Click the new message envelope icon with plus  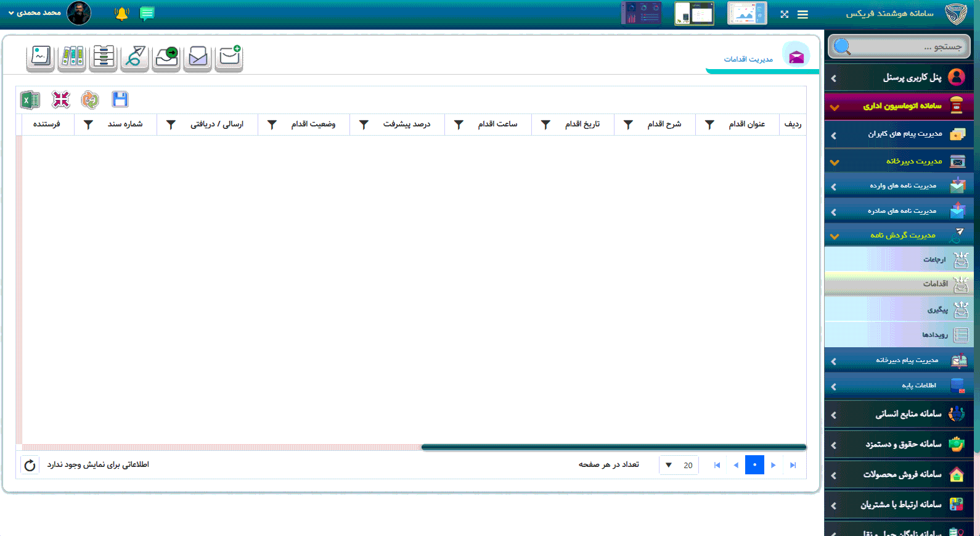pyautogui.click(x=229, y=57)
